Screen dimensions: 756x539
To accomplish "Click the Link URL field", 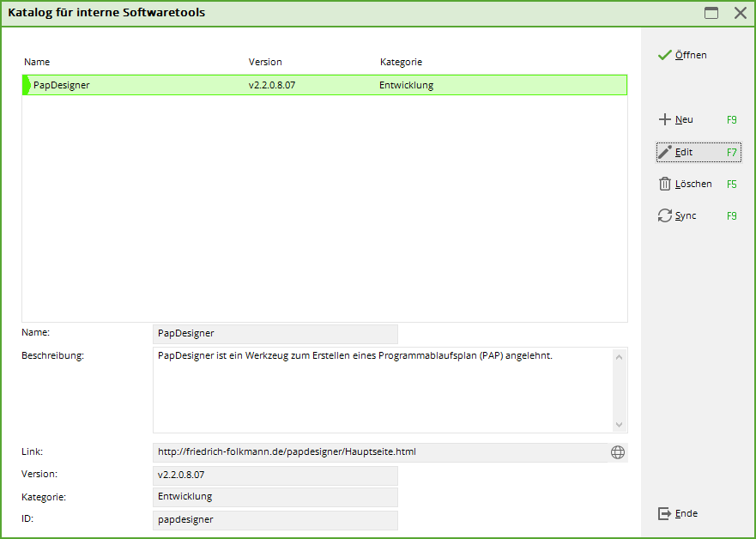I will [x=380, y=452].
